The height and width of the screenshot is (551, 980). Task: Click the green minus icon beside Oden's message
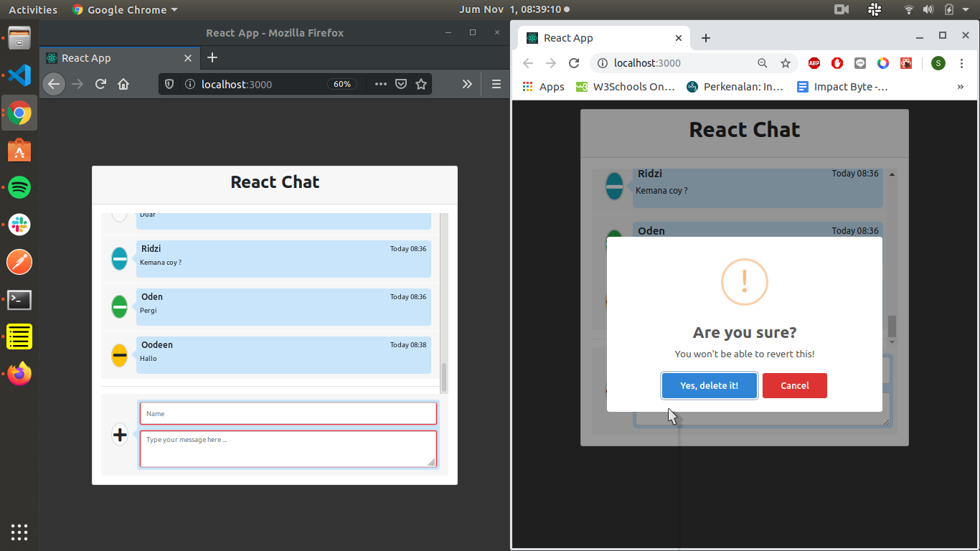coord(119,307)
